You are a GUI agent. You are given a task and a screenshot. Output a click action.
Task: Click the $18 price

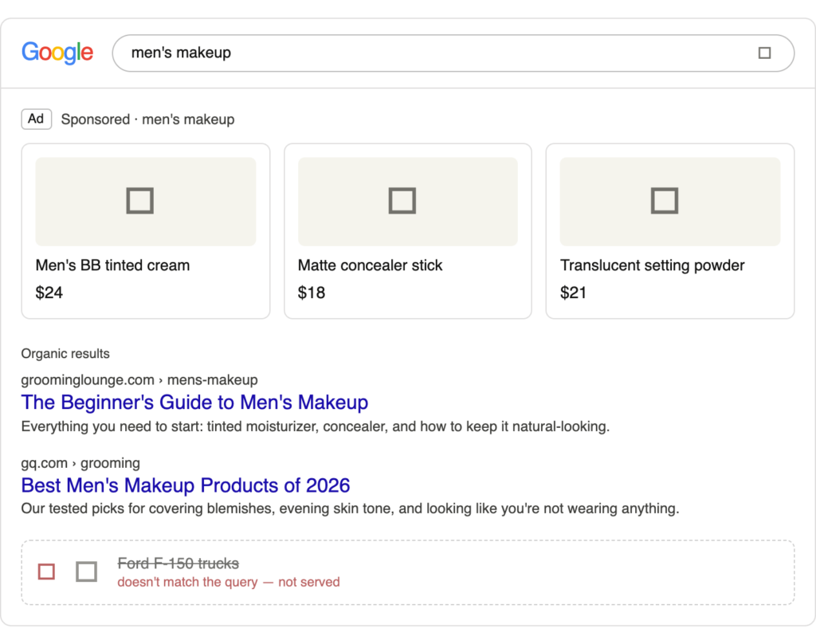point(312,293)
